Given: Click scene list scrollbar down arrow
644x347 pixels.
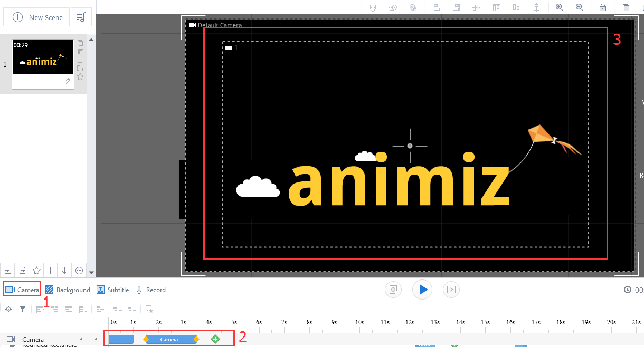Looking at the screenshot, I should pyautogui.click(x=91, y=273).
